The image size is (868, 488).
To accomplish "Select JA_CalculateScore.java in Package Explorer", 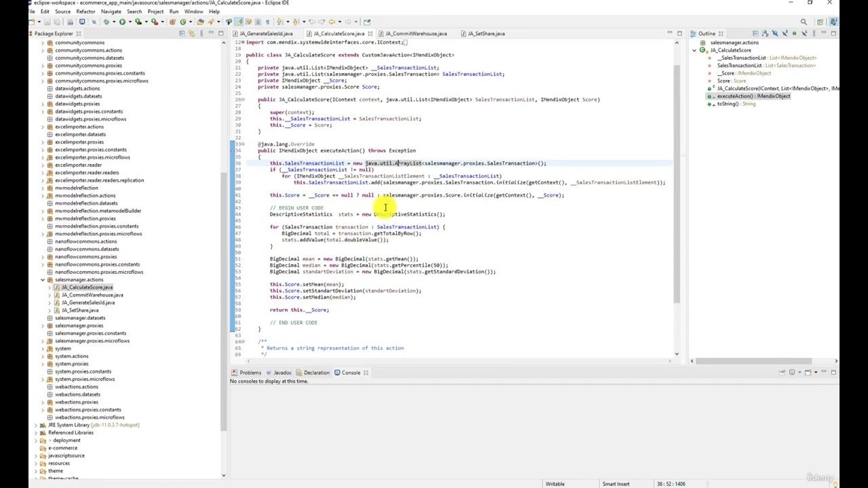I will coord(87,287).
